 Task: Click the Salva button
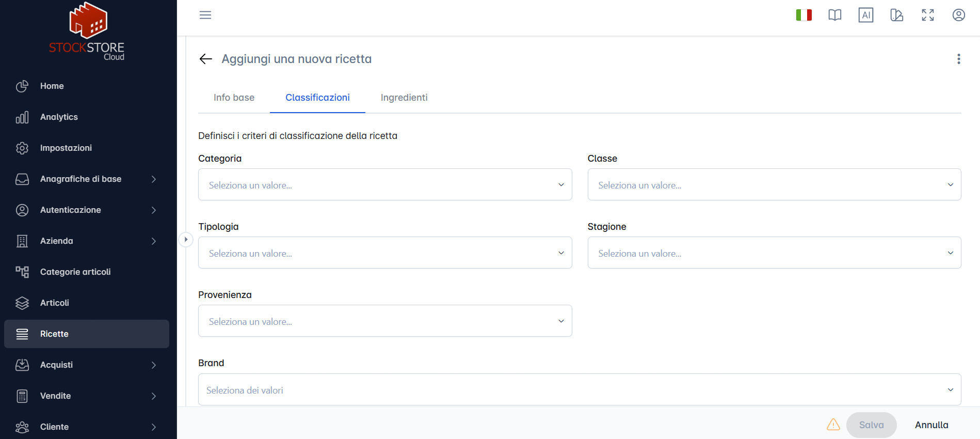(x=871, y=425)
